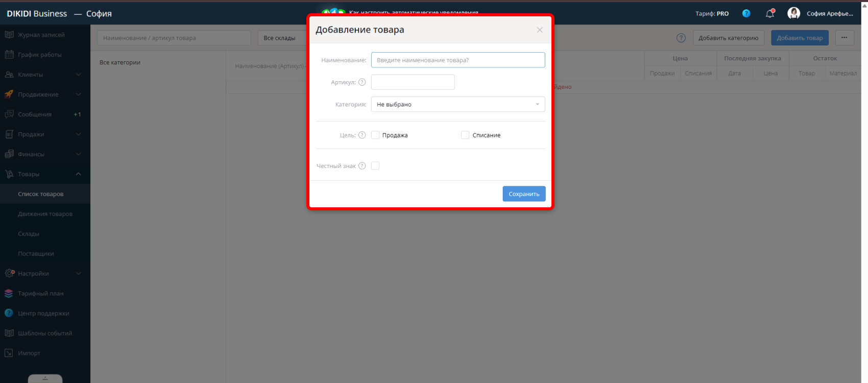Open the blue help question icon in header
The image size is (868, 383).
coord(746,14)
